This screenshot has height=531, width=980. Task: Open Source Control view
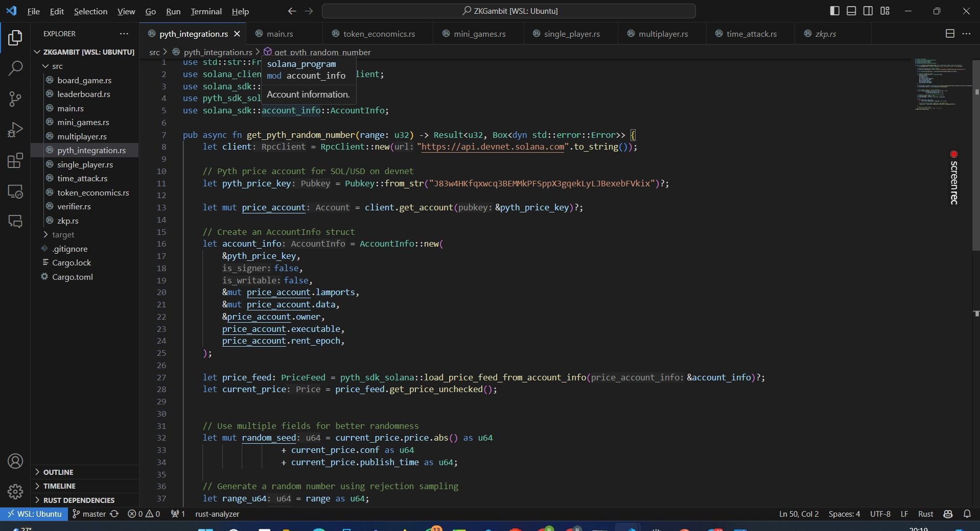coord(15,99)
